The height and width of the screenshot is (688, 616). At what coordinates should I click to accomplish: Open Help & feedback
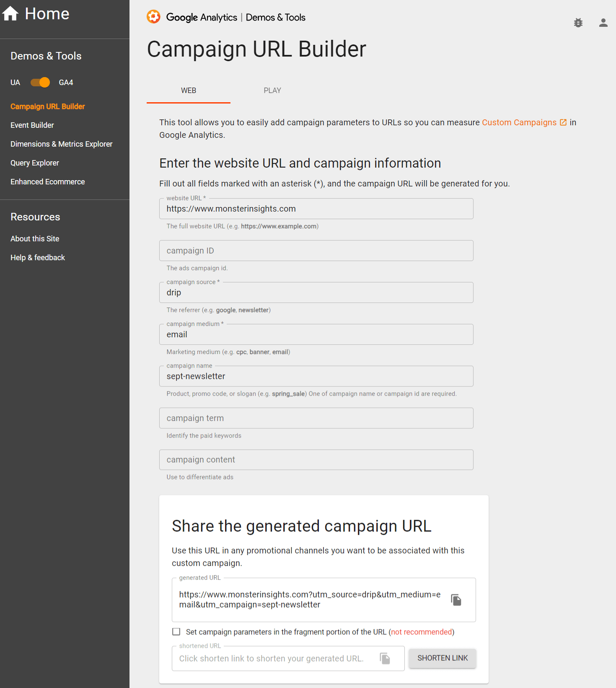(37, 257)
